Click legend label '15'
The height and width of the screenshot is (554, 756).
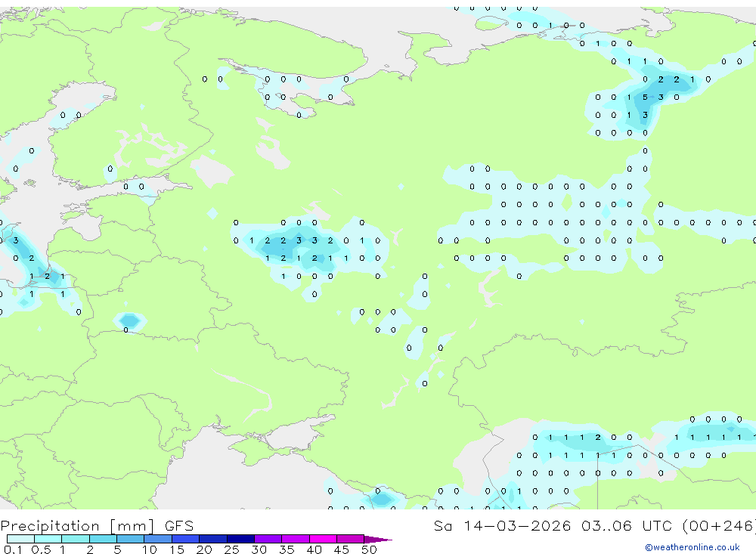pos(177,549)
